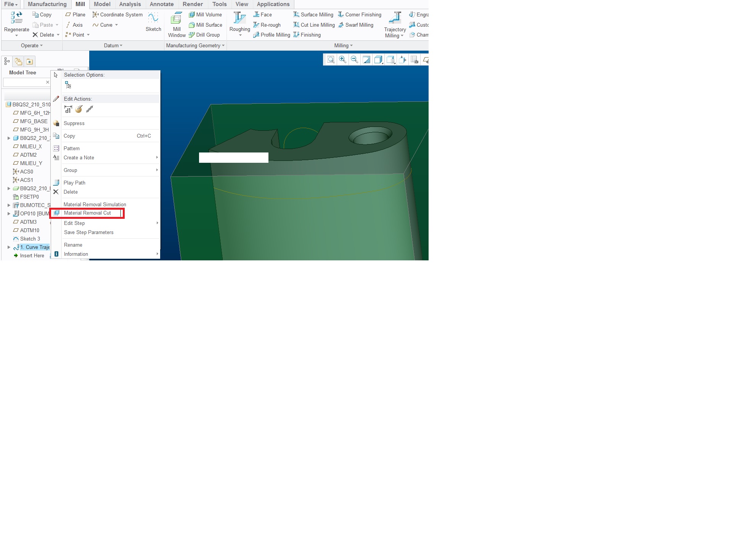Switch to the Analysis ribbon tab
Image resolution: width=747 pixels, height=560 pixels.
[130, 4]
